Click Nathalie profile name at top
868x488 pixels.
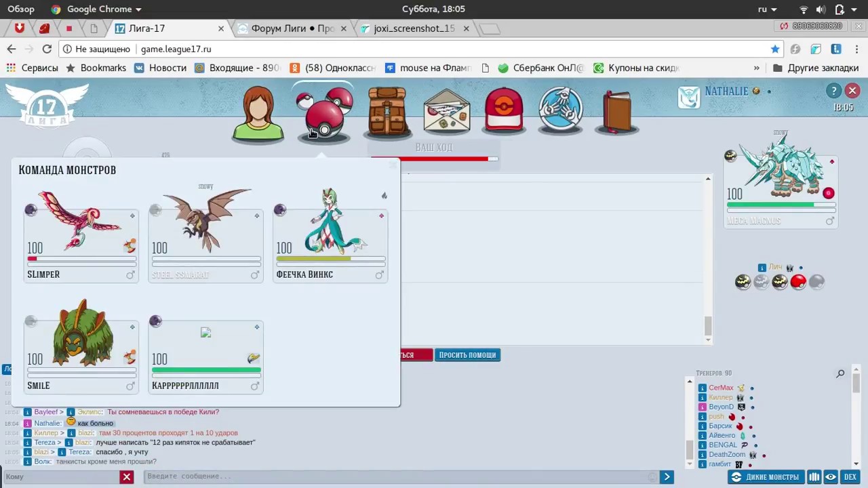pyautogui.click(x=726, y=91)
